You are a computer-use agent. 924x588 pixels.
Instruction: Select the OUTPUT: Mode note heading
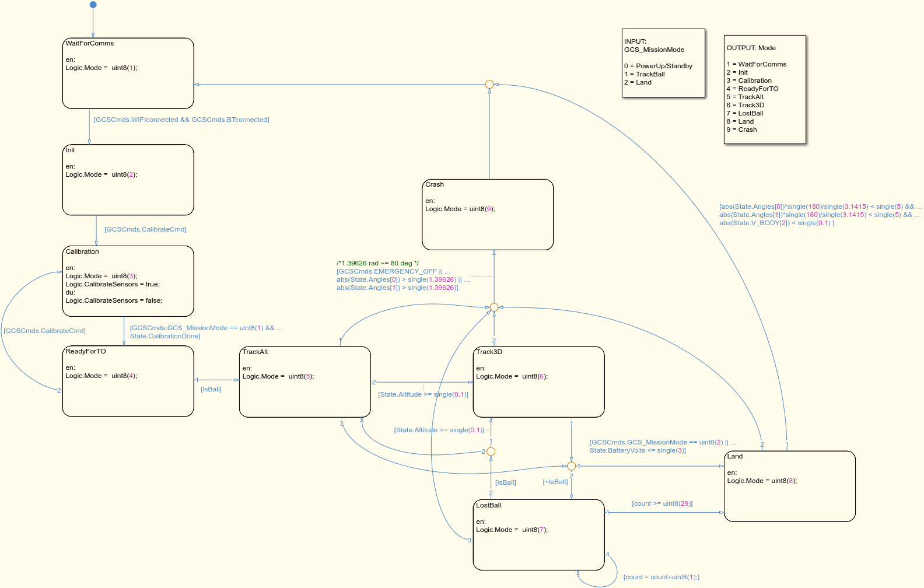(751, 48)
